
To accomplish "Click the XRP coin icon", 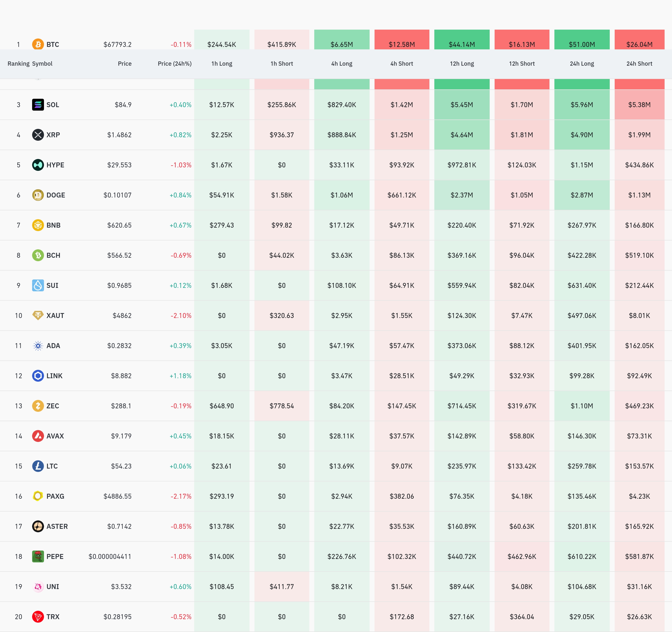I will coord(38,135).
